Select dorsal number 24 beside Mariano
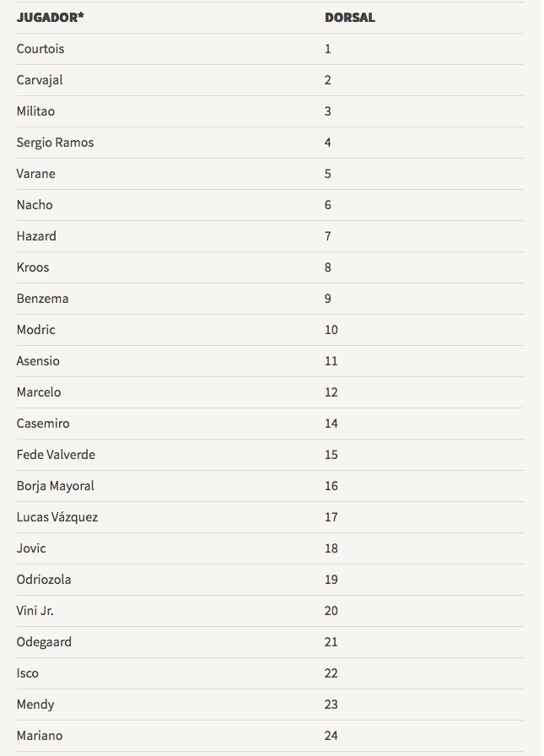Screen dimensions: 544x756 331,736
